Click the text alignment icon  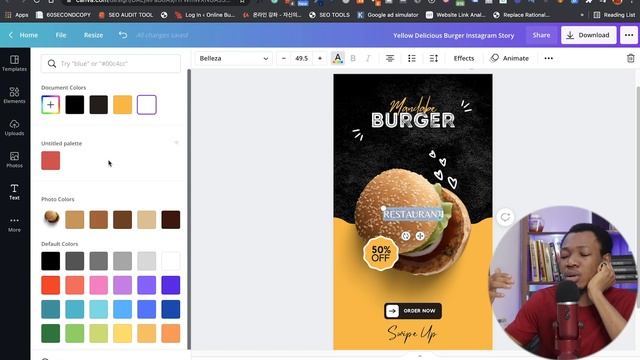pos(390,58)
